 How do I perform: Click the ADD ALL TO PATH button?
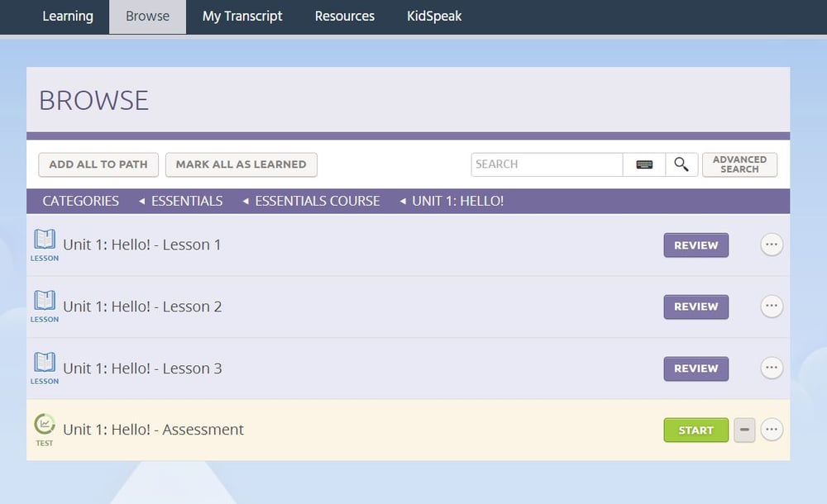point(98,164)
